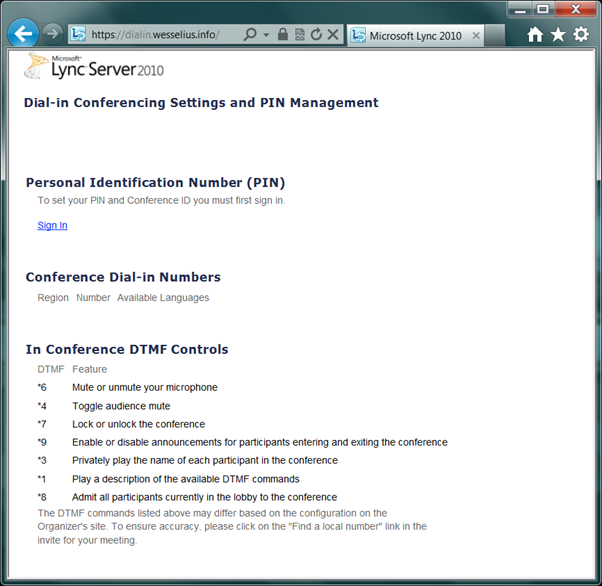Click the compatibility view icon
Screen dimensions: 602x586
point(299,35)
